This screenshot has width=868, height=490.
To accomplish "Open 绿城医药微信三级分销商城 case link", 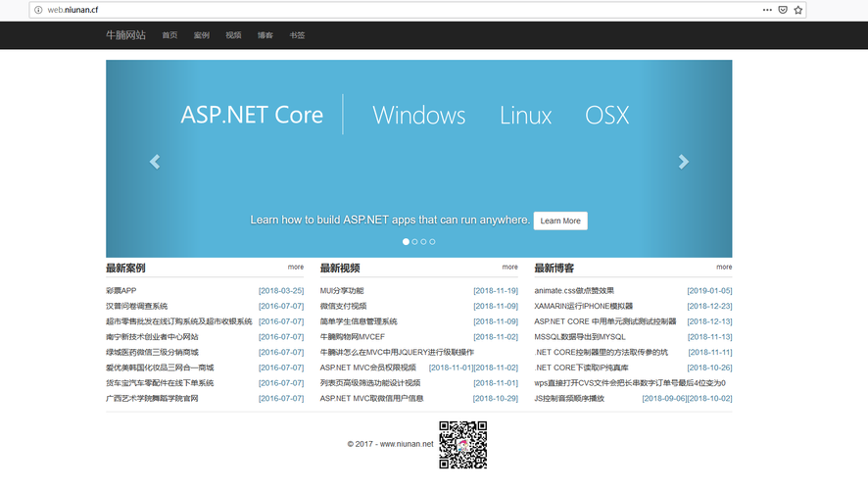I will click(x=152, y=352).
